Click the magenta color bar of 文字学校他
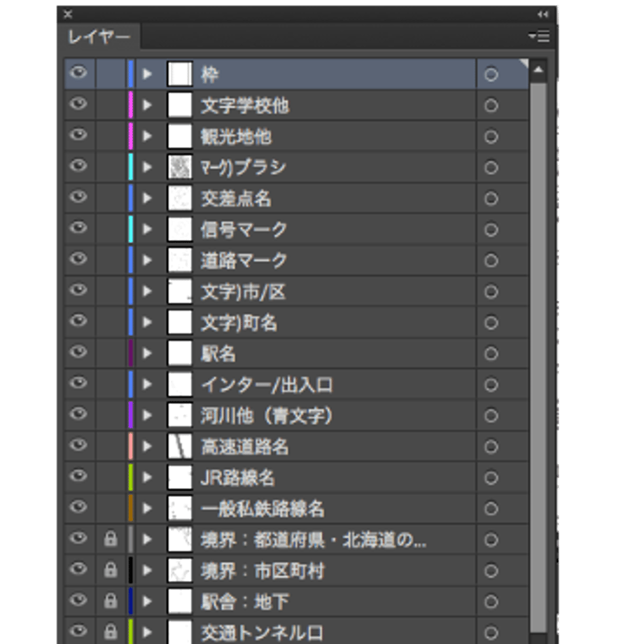644x644 pixels. pyautogui.click(x=131, y=105)
